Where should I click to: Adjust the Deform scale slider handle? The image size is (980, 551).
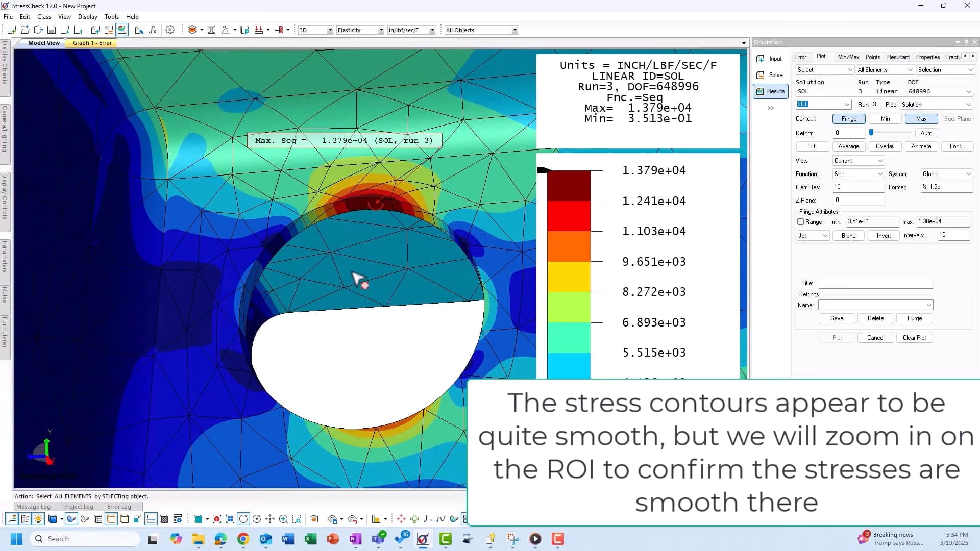pyautogui.click(x=871, y=133)
